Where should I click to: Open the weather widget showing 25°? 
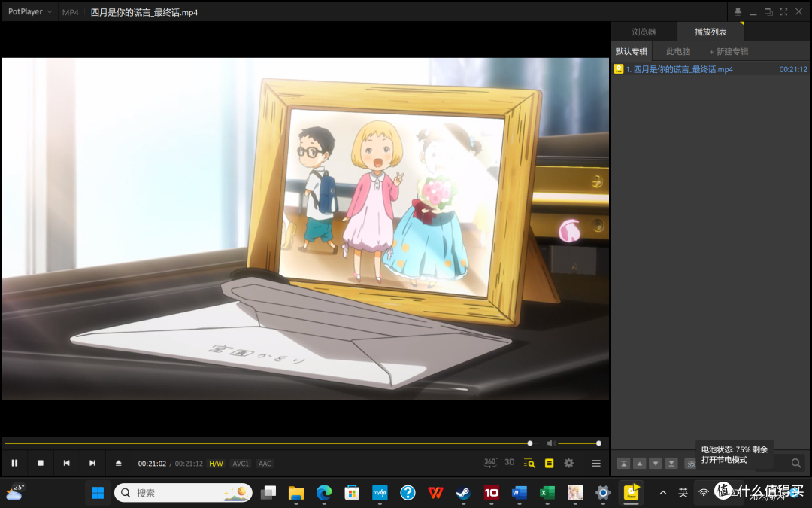14,492
